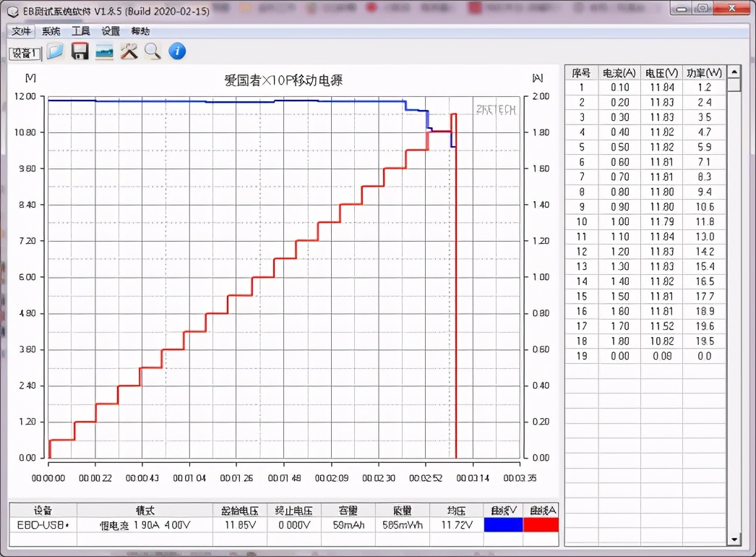This screenshot has height=557, width=756.
Task: Click the 2.00 current axis label
Action: [541, 96]
